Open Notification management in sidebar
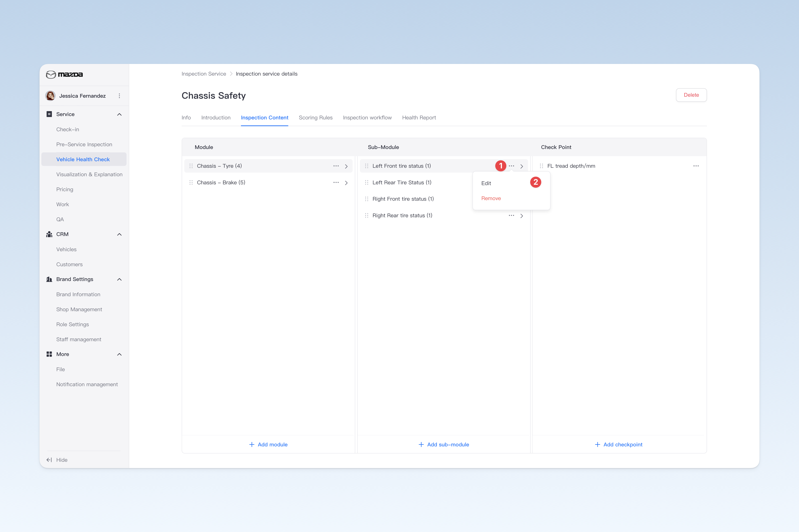The height and width of the screenshot is (532, 799). [x=87, y=384]
